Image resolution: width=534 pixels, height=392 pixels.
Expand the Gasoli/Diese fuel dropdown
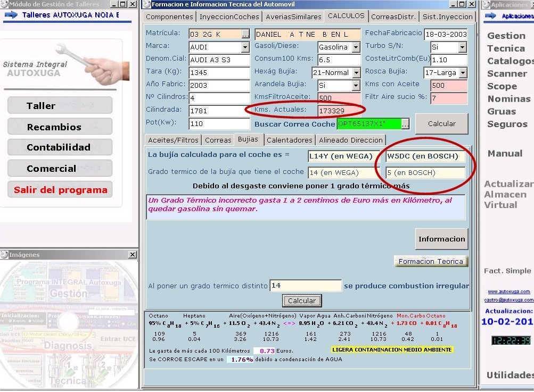pyautogui.click(x=356, y=47)
